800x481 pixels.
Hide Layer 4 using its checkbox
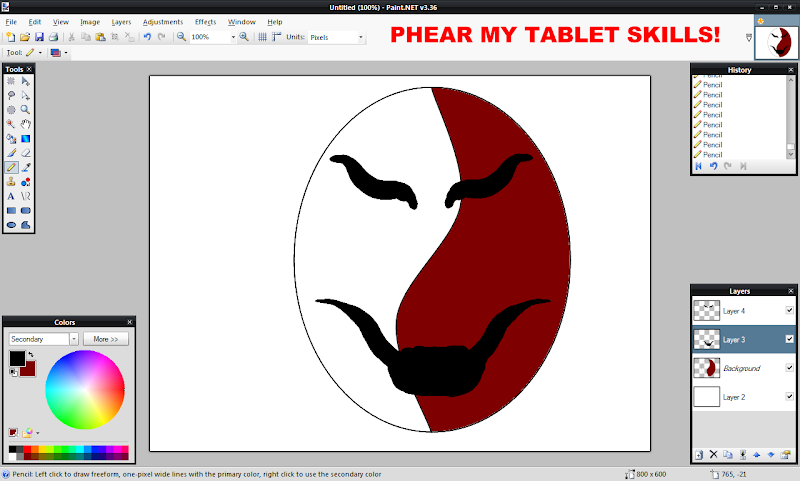coord(789,311)
